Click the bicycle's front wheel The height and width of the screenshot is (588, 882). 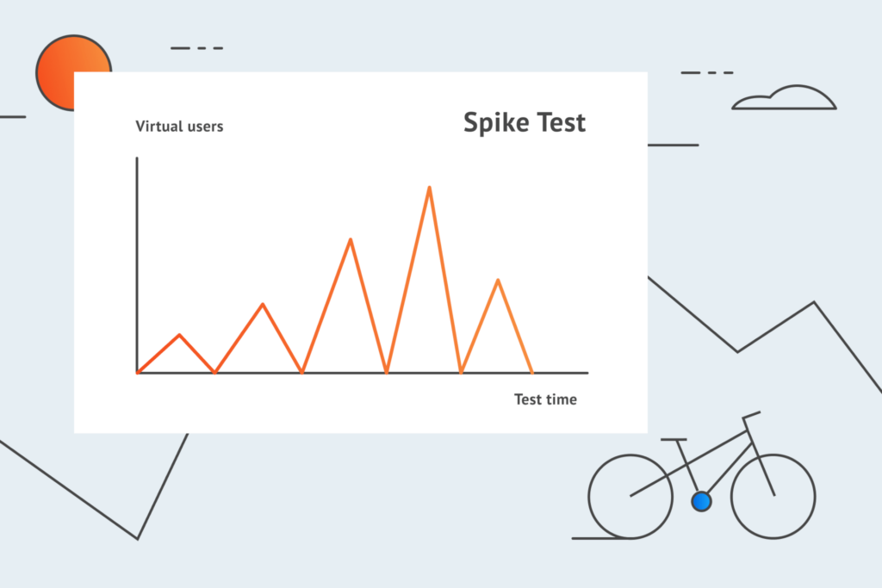click(773, 497)
